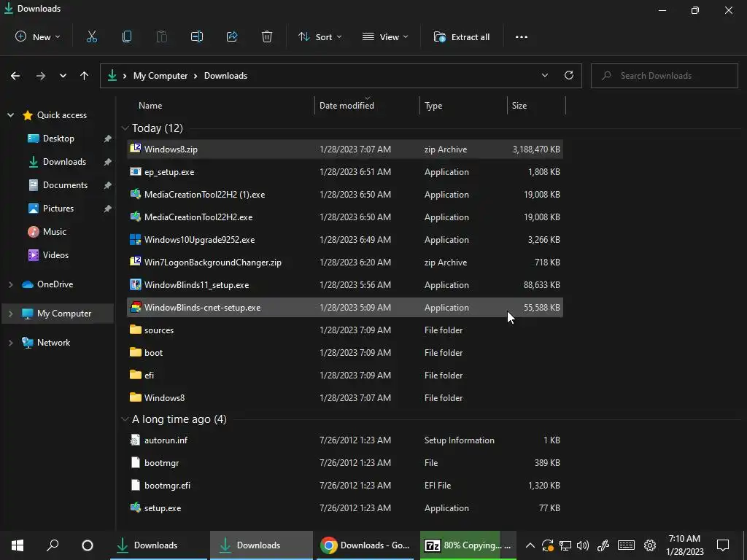Collapse the Quick access tree node
747x560 pixels.
point(10,114)
